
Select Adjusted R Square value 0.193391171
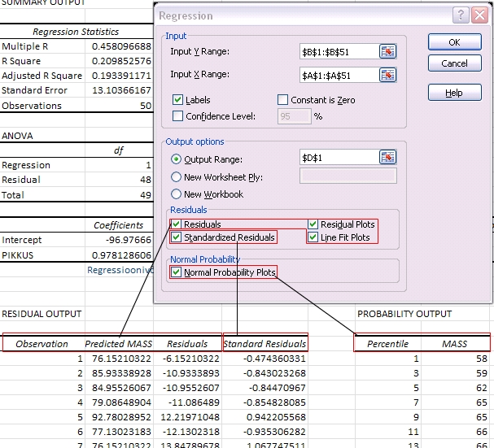(x=120, y=76)
